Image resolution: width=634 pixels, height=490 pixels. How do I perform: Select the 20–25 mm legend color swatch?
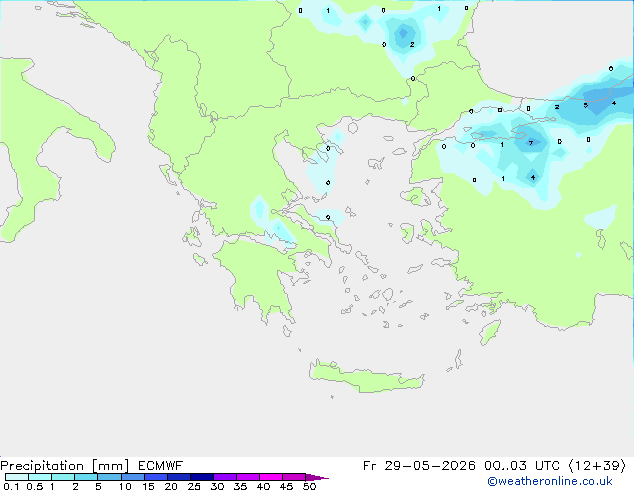pos(178,477)
